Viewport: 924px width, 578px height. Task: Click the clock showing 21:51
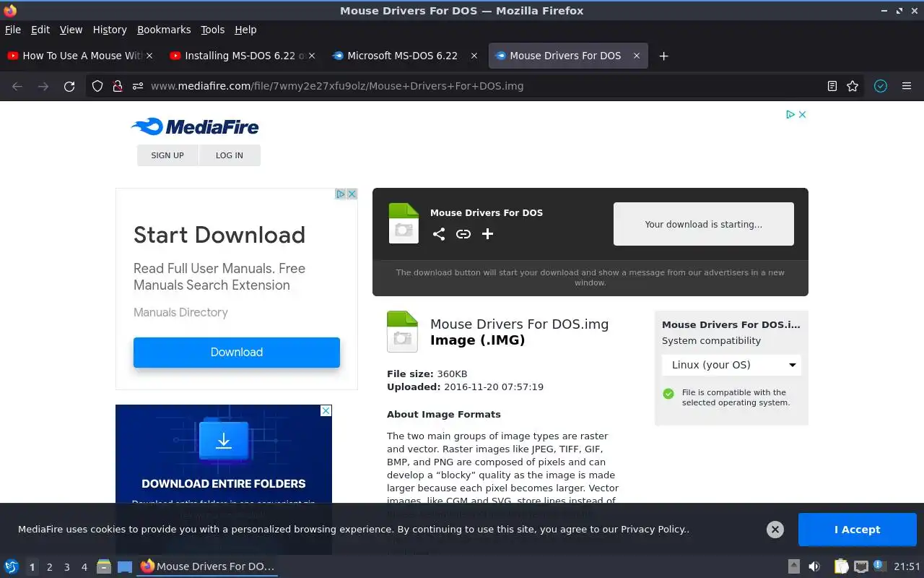pyautogui.click(x=907, y=566)
